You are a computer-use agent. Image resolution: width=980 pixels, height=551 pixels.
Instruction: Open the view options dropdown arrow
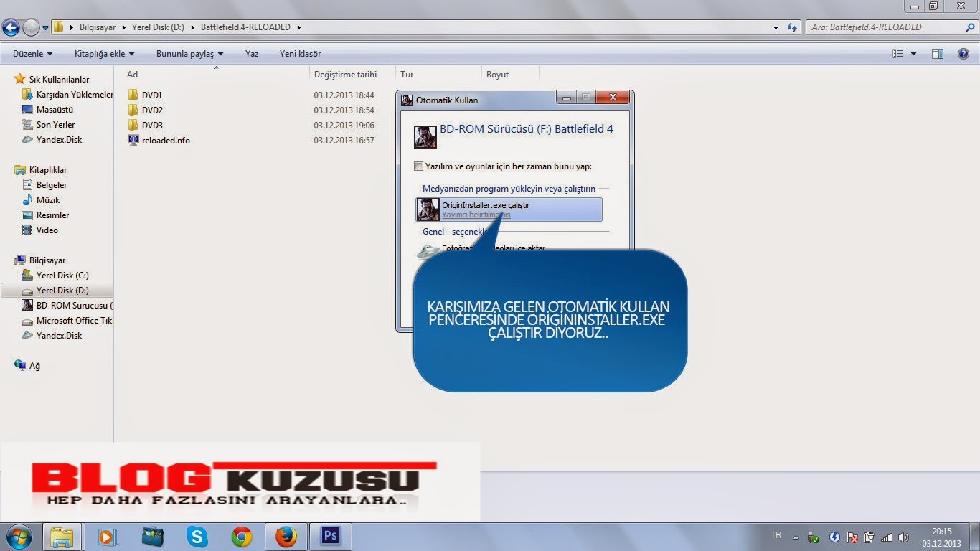[913, 54]
